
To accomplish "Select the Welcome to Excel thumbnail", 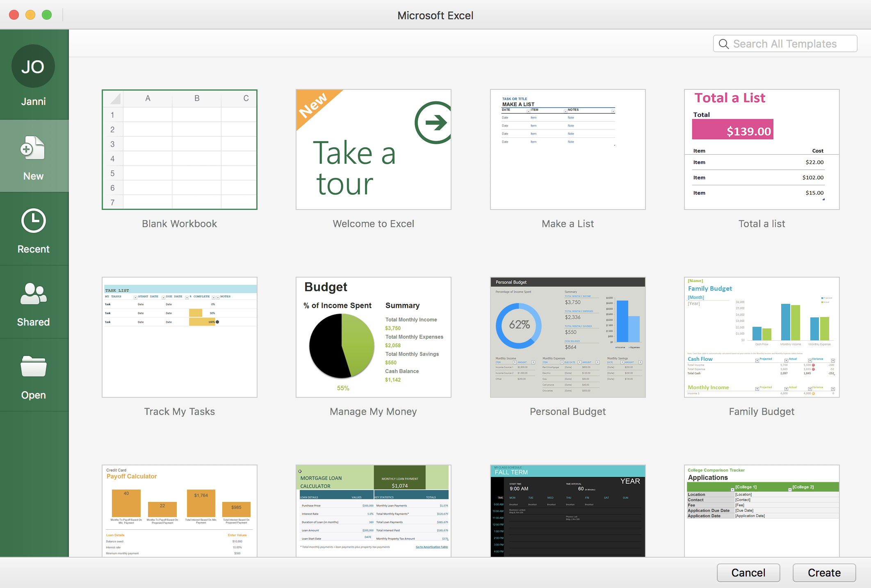I will pyautogui.click(x=374, y=150).
